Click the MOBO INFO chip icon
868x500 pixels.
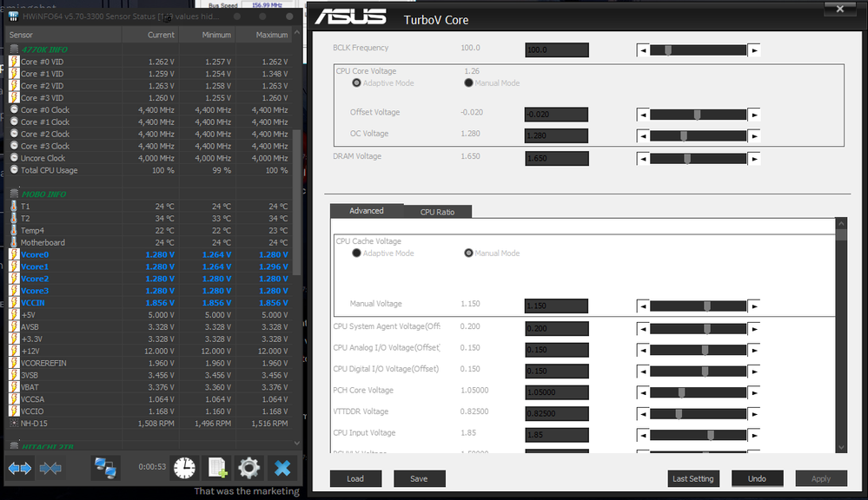15,194
